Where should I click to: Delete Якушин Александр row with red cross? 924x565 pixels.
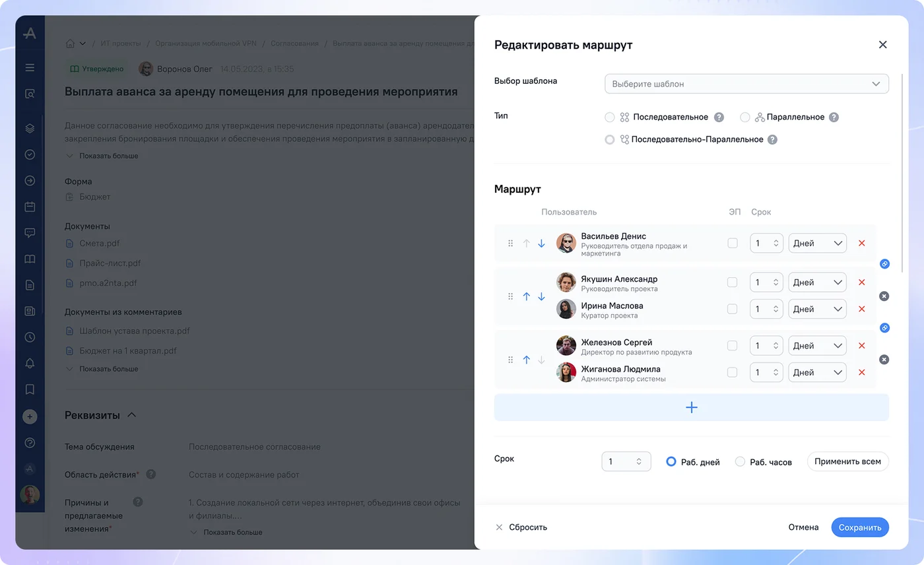point(861,282)
